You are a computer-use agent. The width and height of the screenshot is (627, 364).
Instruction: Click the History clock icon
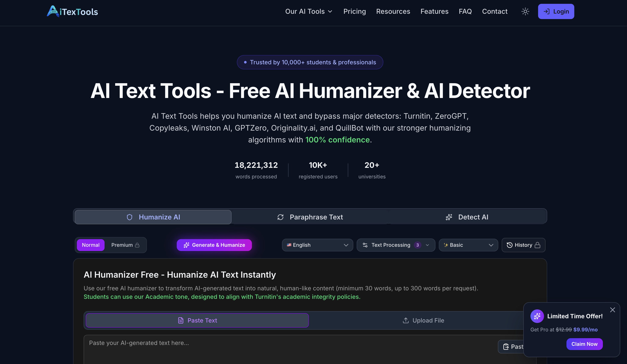[x=510, y=245]
